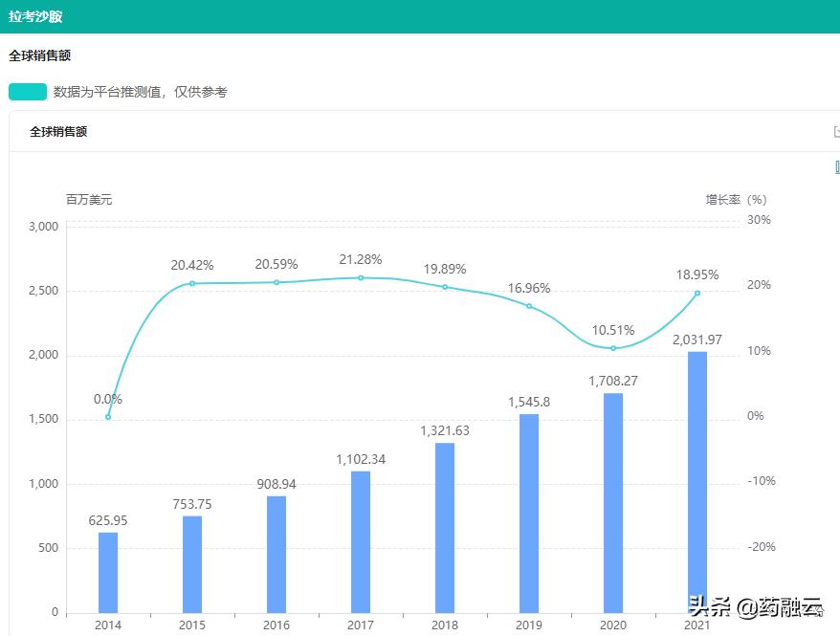The width and height of the screenshot is (840, 636).
Task: Select the 2017 growth point marked 21.28%
Action: click(x=361, y=277)
